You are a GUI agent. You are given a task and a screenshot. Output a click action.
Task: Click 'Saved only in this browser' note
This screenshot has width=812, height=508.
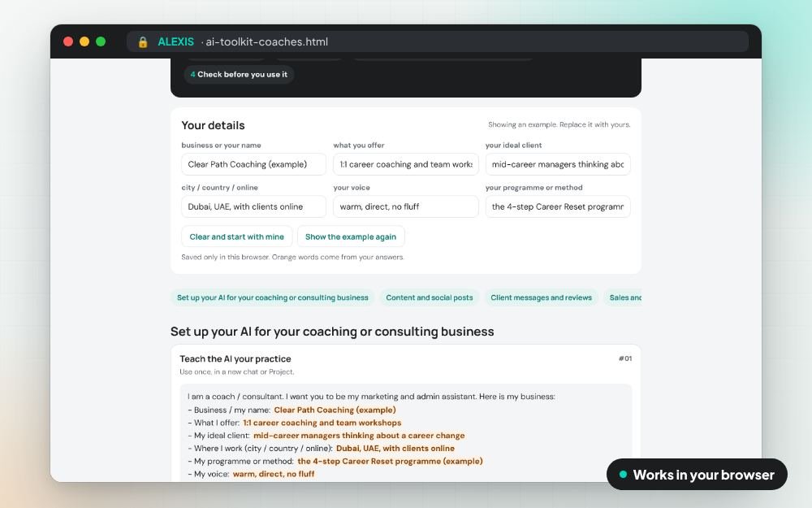292,257
